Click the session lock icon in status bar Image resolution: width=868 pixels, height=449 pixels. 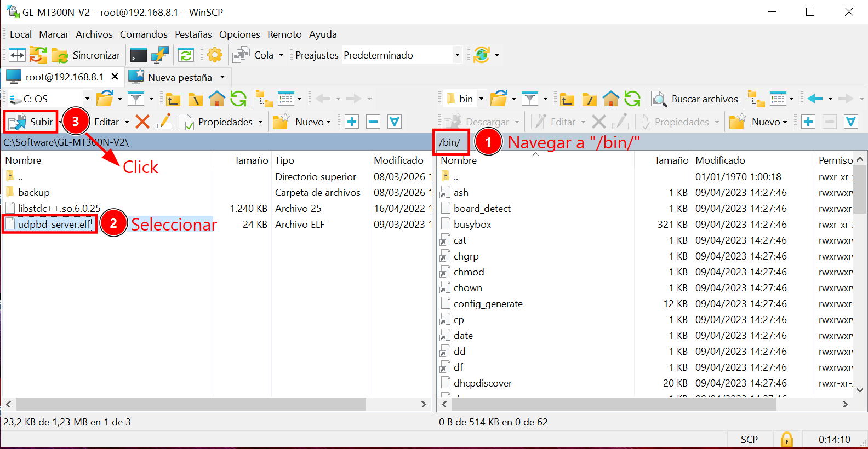(x=786, y=439)
